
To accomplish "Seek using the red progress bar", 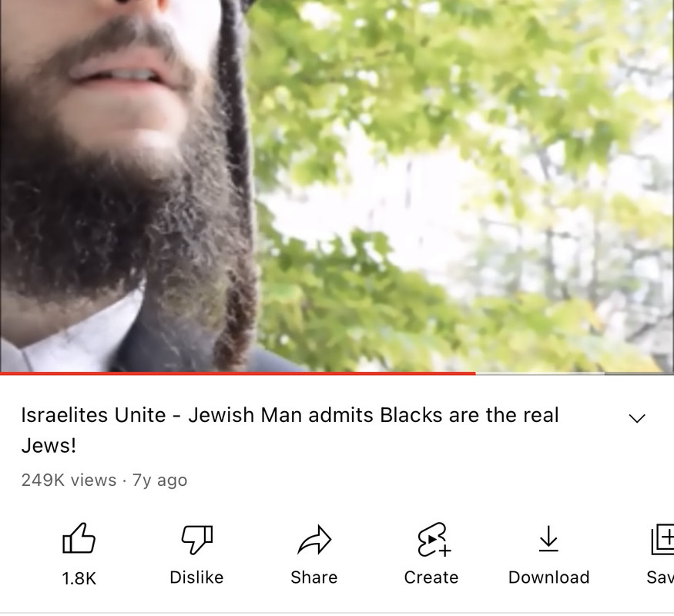I will pyautogui.click(x=238, y=373).
